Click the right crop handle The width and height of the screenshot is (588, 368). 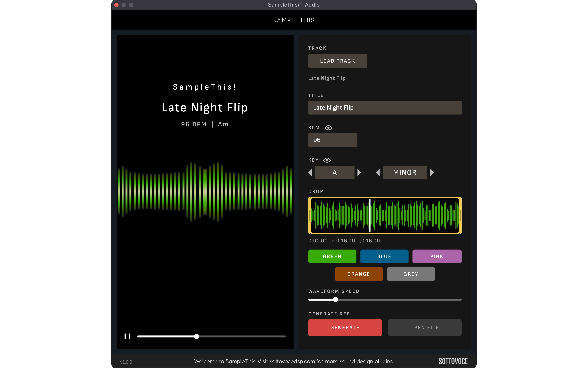[x=460, y=215]
